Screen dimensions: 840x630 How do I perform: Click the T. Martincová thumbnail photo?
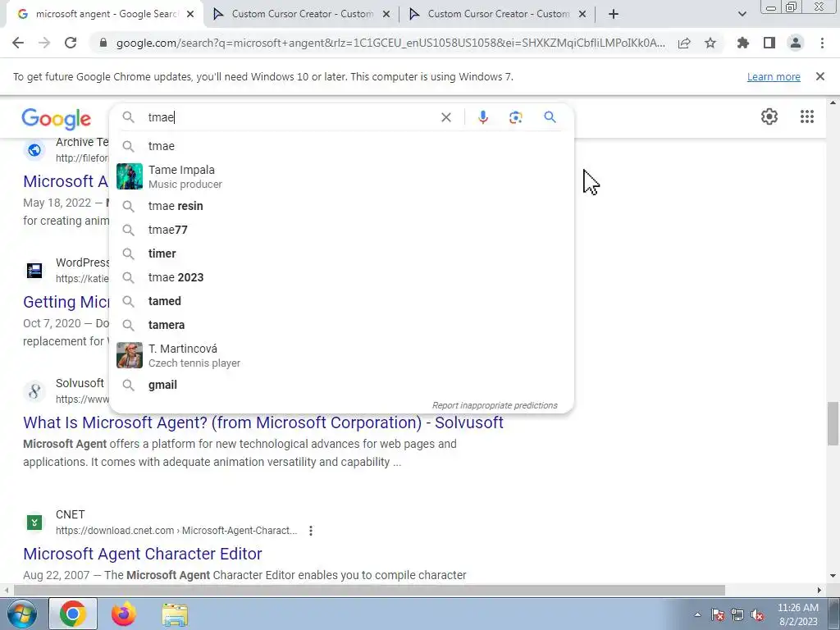[x=130, y=355]
